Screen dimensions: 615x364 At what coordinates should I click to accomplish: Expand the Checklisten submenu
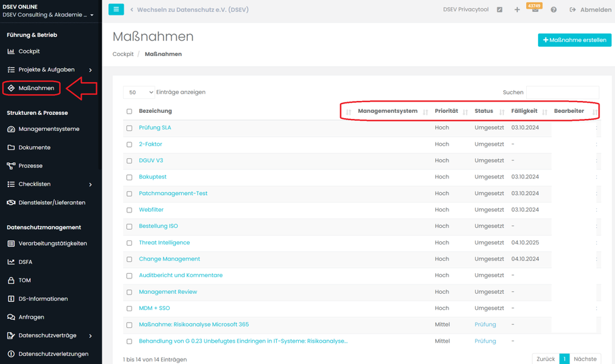[90, 184]
